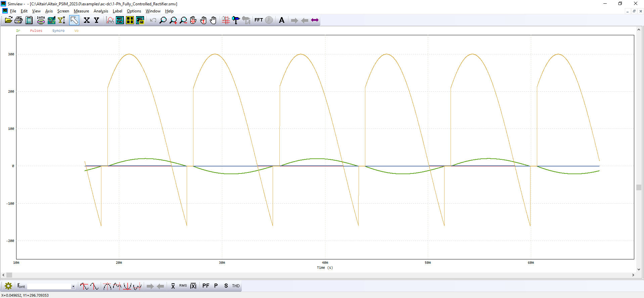Click the RMS measurement button
This screenshot has width=644, height=298.
click(183, 286)
